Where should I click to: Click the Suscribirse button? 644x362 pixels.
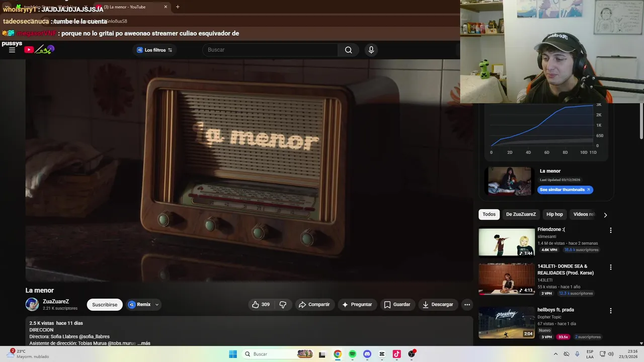pos(105,305)
